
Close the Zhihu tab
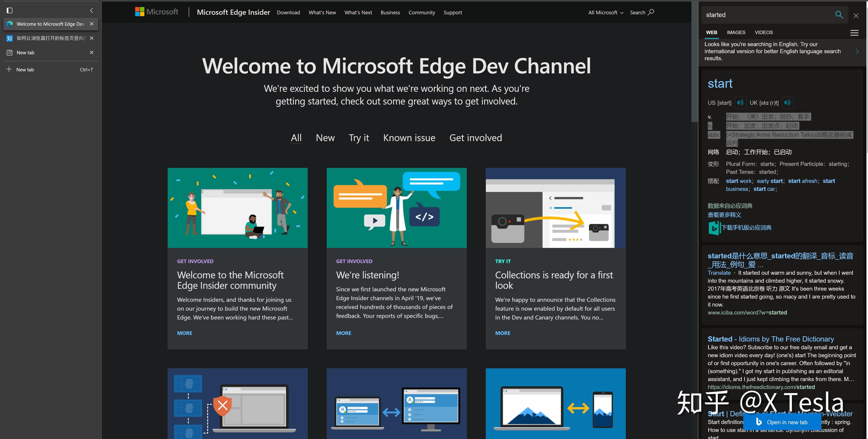tap(92, 38)
